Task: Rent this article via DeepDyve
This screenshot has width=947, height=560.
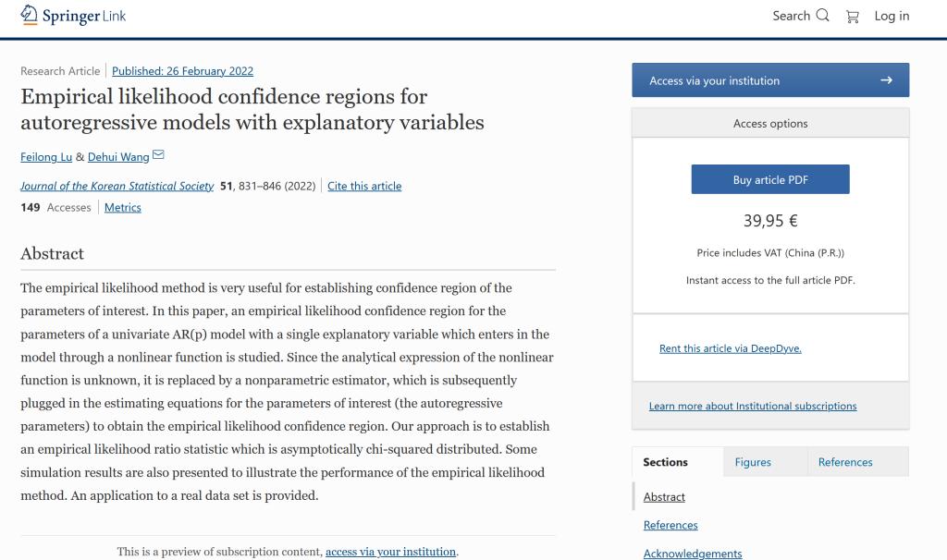Action: pyautogui.click(x=731, y=348)
